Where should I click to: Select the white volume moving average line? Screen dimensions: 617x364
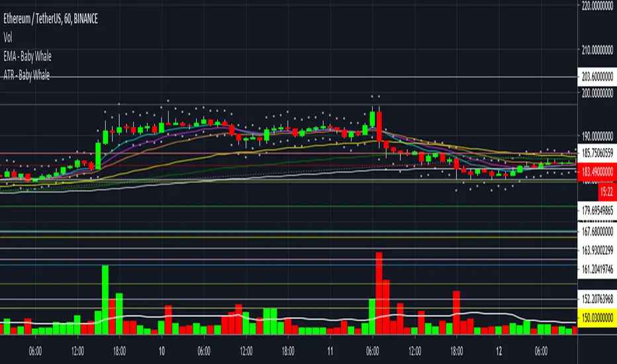click(289, 317)
